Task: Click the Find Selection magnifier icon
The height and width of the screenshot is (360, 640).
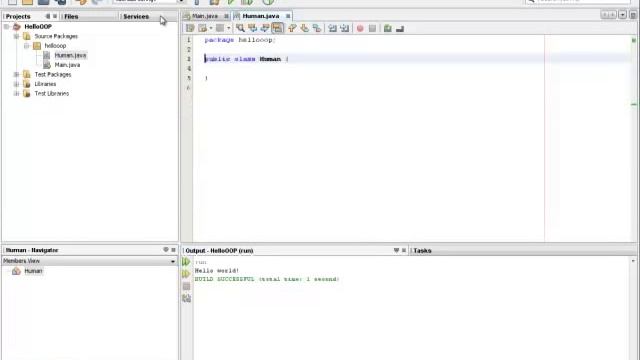Action: click(x=240, y=28)
